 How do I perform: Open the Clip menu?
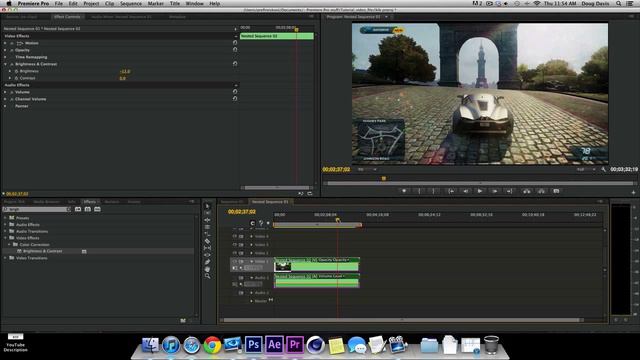coord(109,3)
